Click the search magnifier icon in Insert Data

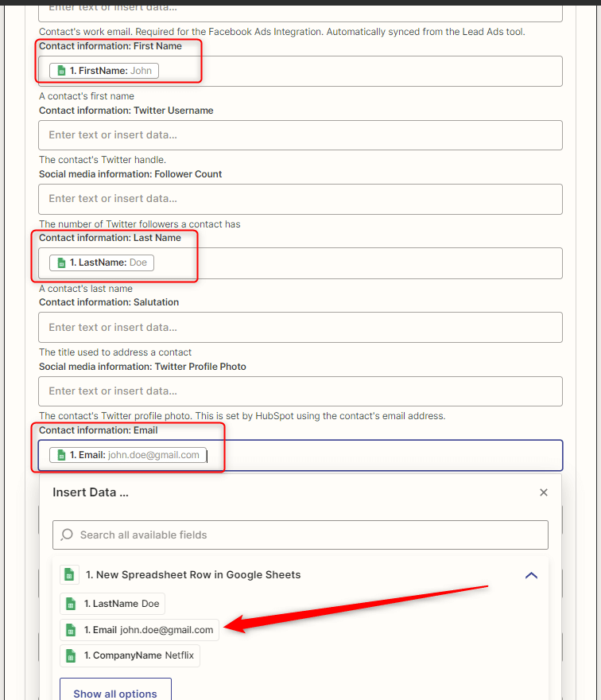click(67, 535)
